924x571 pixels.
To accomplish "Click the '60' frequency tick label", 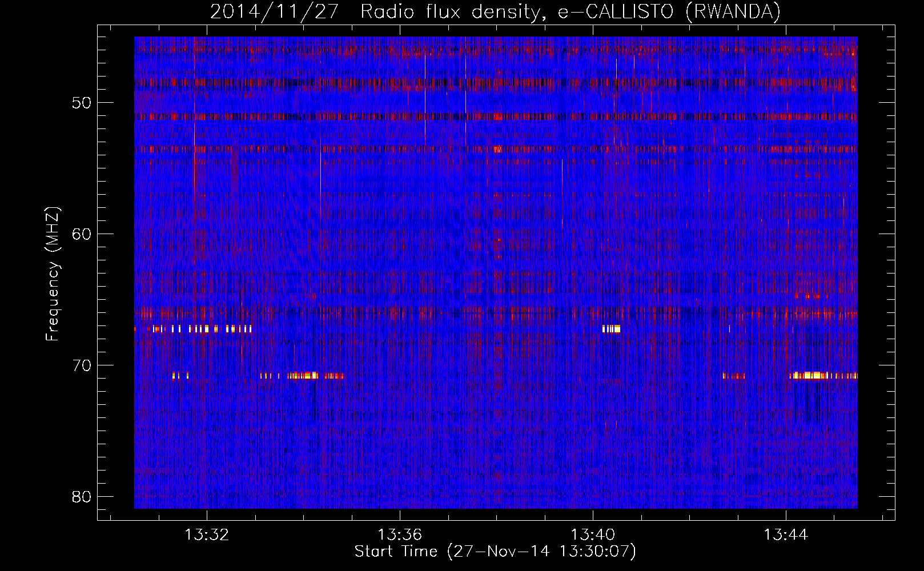I will 82,234.
